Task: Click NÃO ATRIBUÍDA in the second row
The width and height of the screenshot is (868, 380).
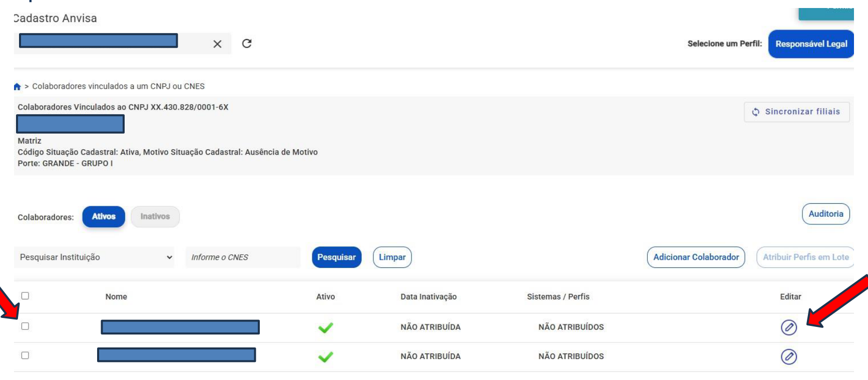Action: pos(430,356)
